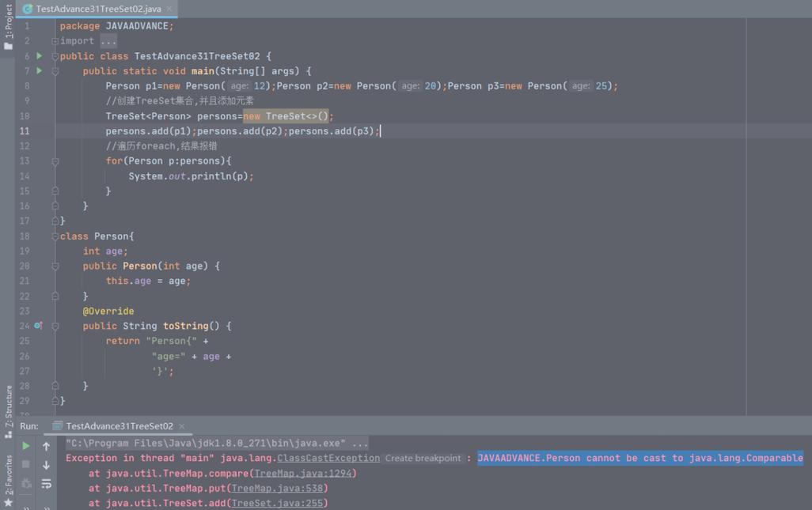Open TreeMap.java:538 stack trace link
This screenshot has width=812, height=510.
(x=277, y=489)
